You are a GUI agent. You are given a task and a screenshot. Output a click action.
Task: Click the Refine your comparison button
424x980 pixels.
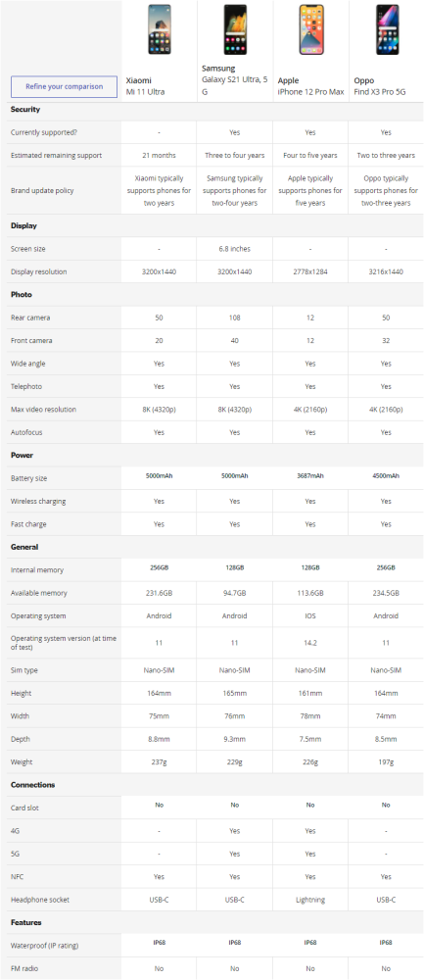pos(65,87)
